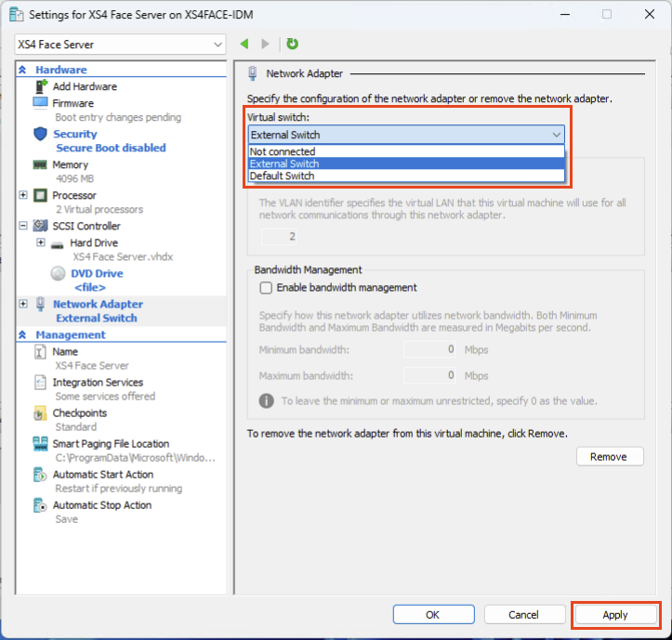Click the Integration Services icon
The image size is (672, 640).
pos(40,382)
